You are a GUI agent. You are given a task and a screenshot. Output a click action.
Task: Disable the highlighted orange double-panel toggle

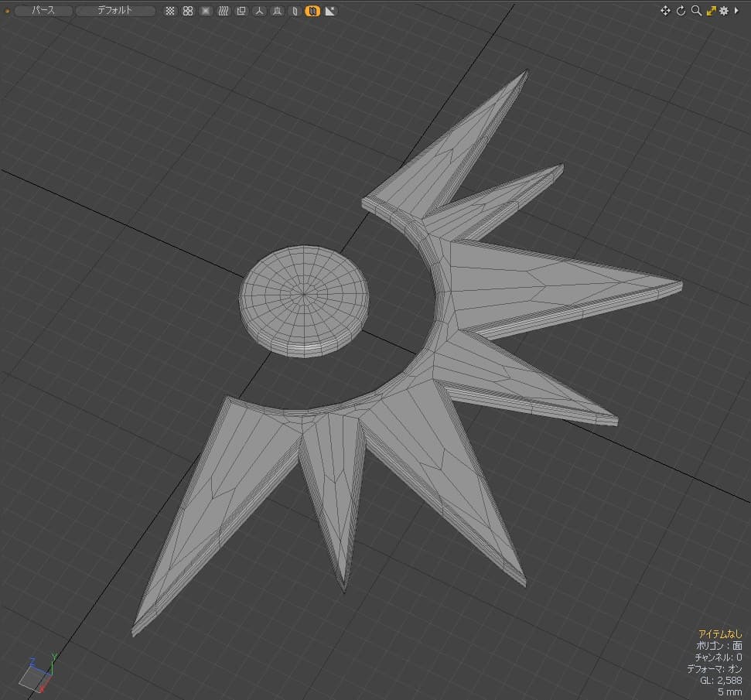click(312, 11)
